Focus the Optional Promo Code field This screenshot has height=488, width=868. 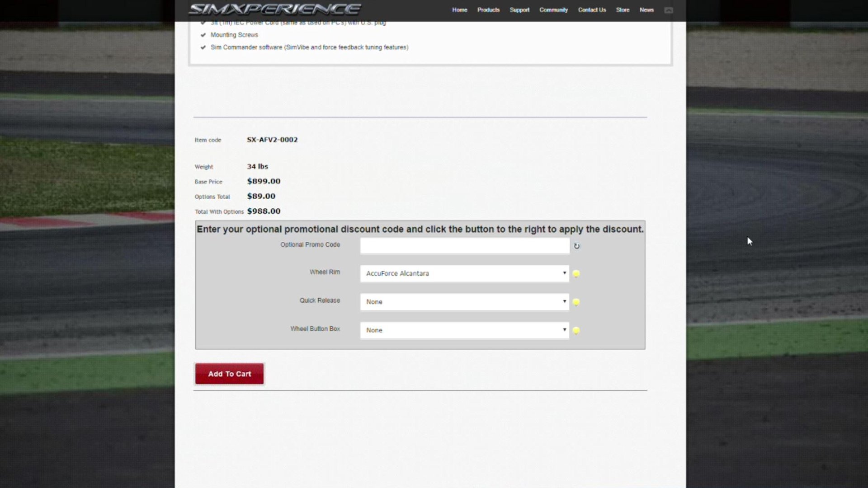(x=464, y=246)
